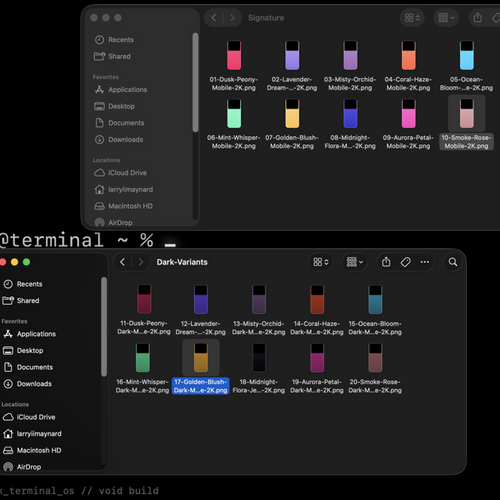Go back in the Dark-Variants window
Screen dimensions: 500x500
122,262
